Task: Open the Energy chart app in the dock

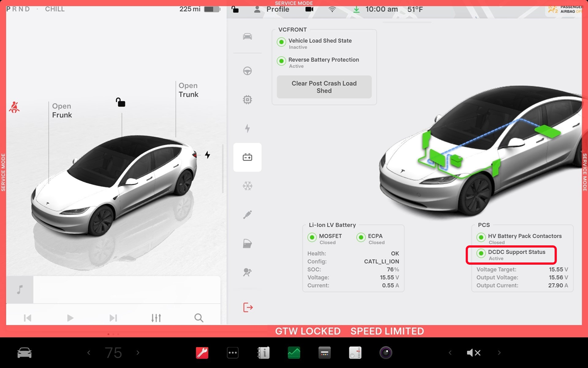Action: coord(294,353)
